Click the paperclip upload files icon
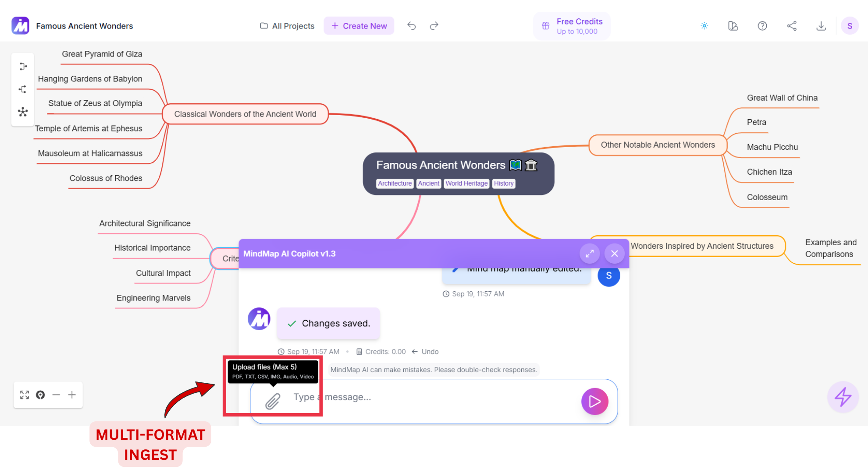This screenshot has height=473, width=868. (273, 401)
